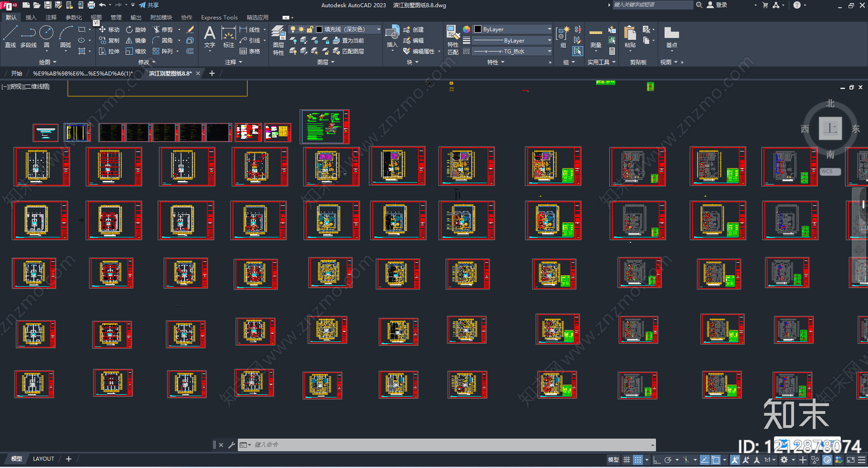Open the ByLayer color dropdown
The image size is (868, 468).
[513, 29]
